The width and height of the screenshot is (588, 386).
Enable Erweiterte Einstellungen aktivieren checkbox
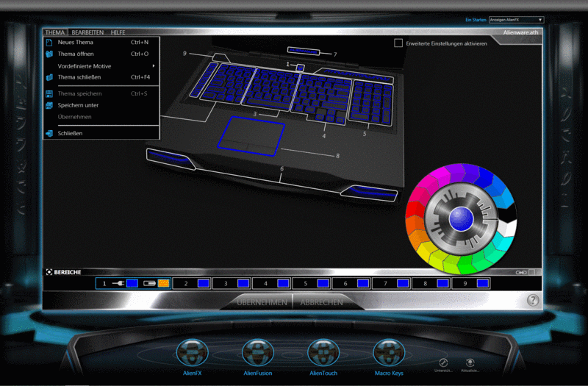click(398, 43)
